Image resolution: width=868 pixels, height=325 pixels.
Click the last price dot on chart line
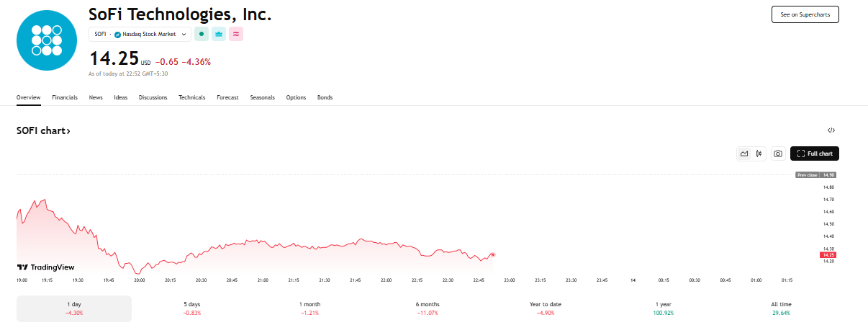click(493, 254)
